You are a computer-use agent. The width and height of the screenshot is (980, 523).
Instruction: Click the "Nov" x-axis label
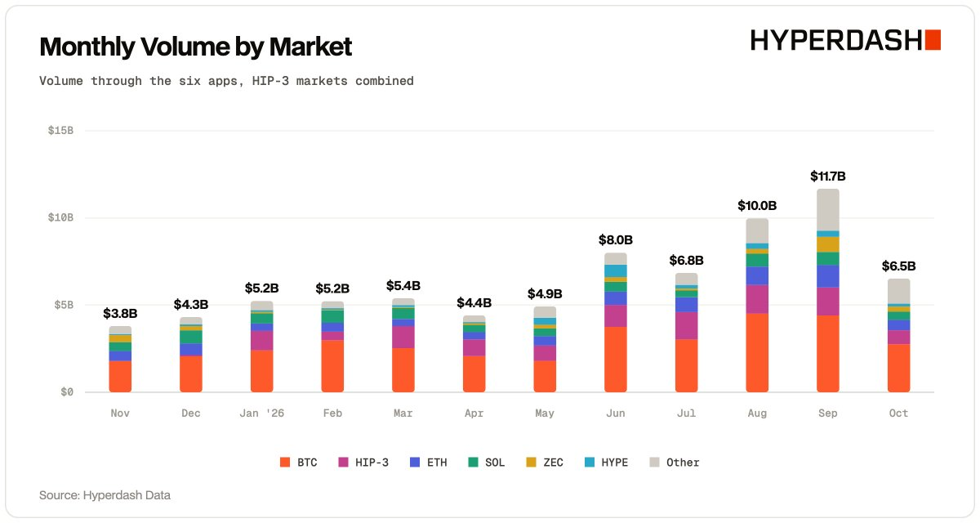click(x=120, y=413)
